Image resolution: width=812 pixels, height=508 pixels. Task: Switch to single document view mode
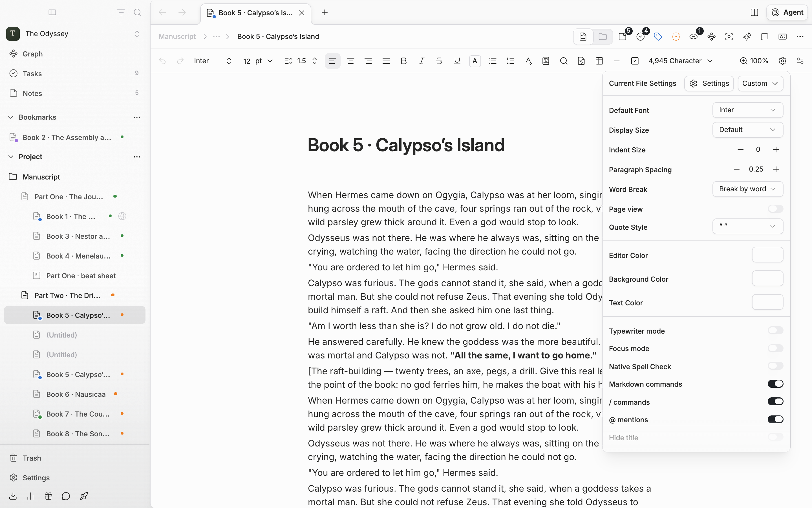[x=583, y=37]
